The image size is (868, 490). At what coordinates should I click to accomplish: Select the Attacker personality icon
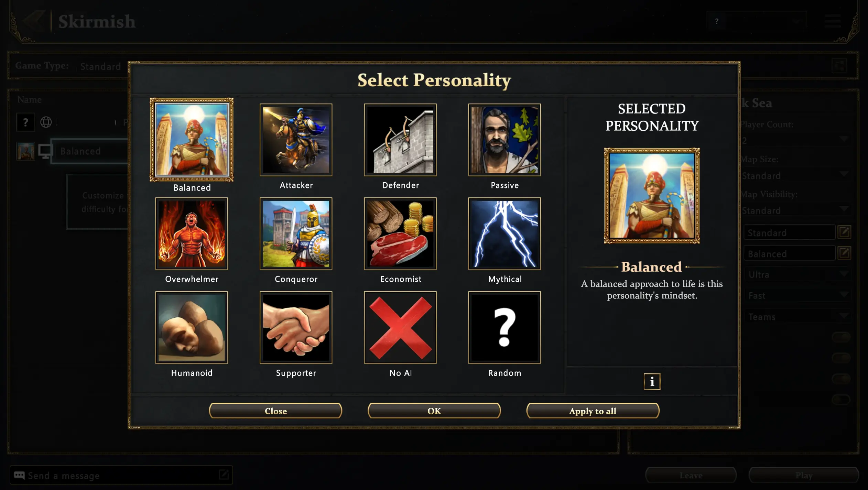pyautogui.click(x=296, y=140)
